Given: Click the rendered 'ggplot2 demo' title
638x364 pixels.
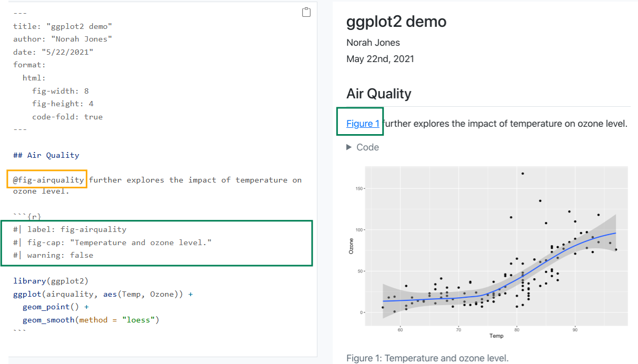Looking at the screenshot, I should (x=396, y=22).
